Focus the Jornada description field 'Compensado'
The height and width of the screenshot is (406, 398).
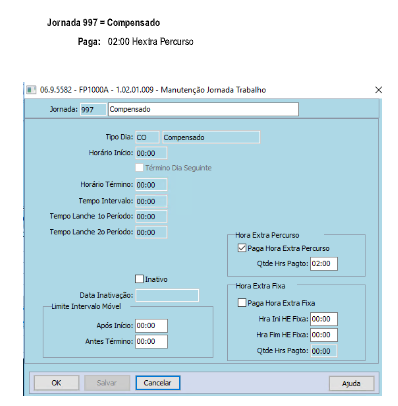(203, 109)
